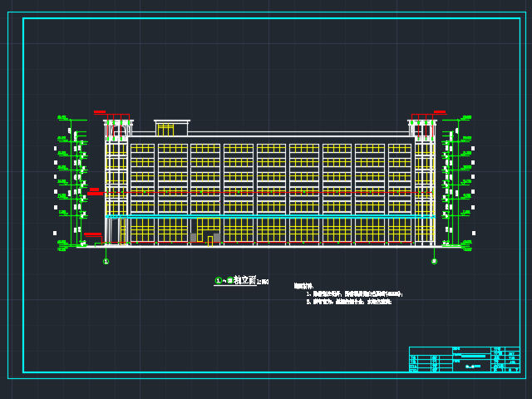Select the leftmost top-floor window bay
The image size is (532, 399).
[142, 149]
